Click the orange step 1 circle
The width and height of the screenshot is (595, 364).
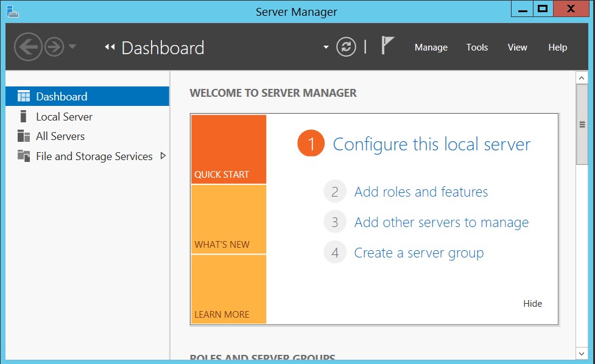click(x=311, y=143)
